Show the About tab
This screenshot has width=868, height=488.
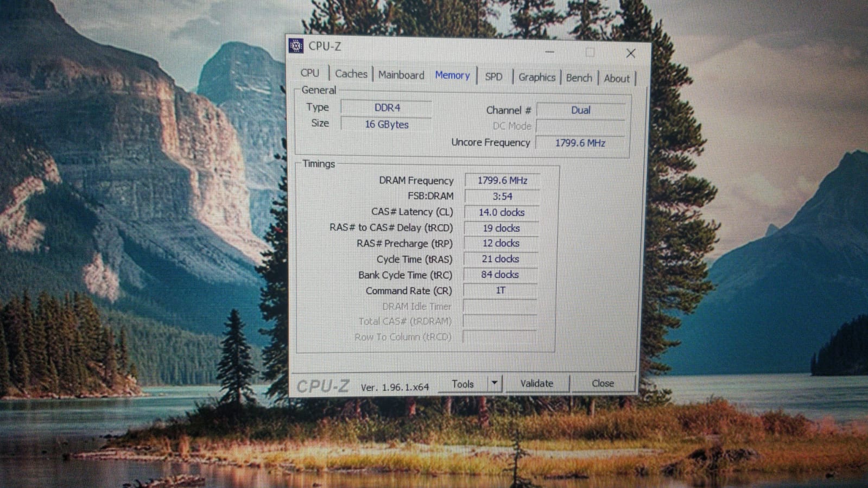point(617,78)
